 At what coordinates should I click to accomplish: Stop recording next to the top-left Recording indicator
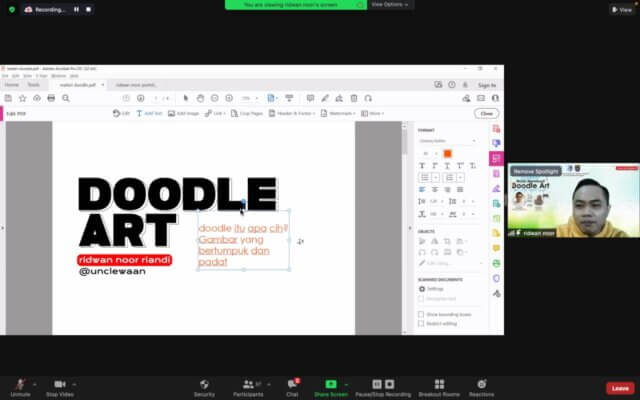(88, 9)
